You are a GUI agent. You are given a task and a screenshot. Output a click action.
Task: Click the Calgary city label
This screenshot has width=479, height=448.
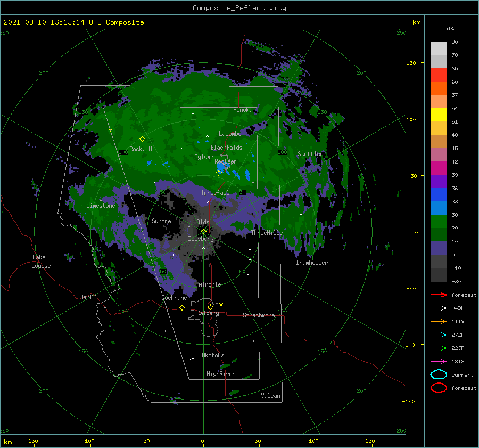coord(208,313)
